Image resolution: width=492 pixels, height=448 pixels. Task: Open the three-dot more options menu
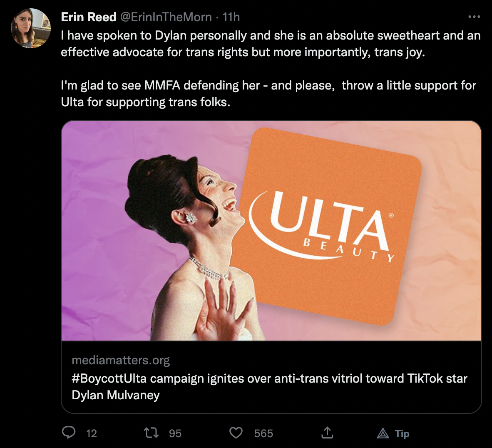[474, 17]
